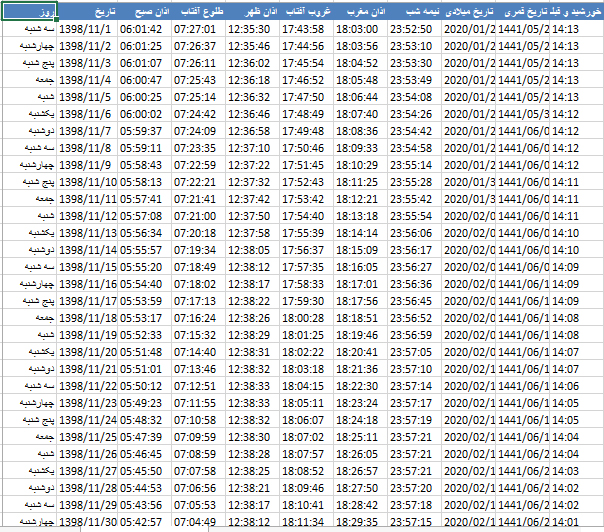Click the cell showing 17:47:50
The width and height of the screenshot is (604, 532).
(306, 97)
